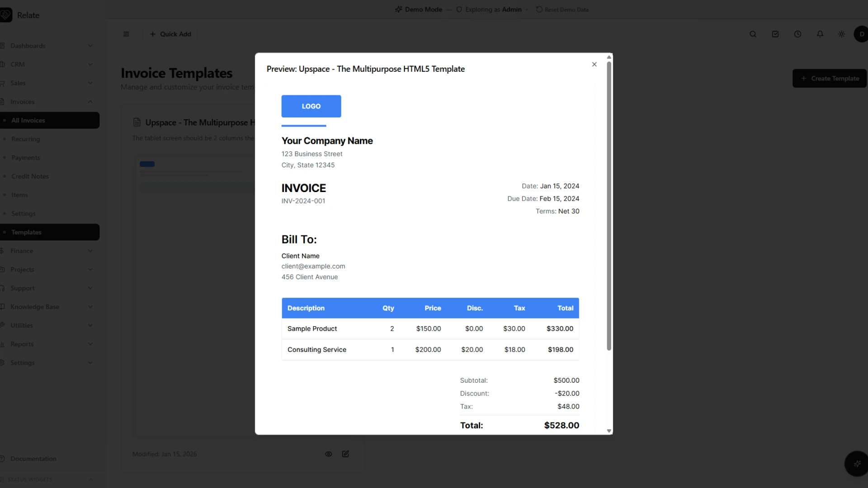Open the user avatar D menu
This screenshot has height=488, width=868.
coord(861,34)
